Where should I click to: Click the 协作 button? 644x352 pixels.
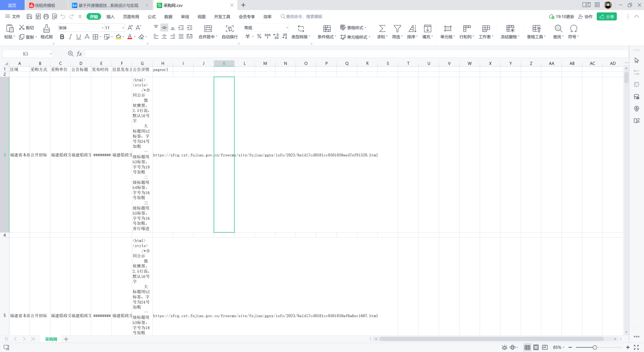586,16
